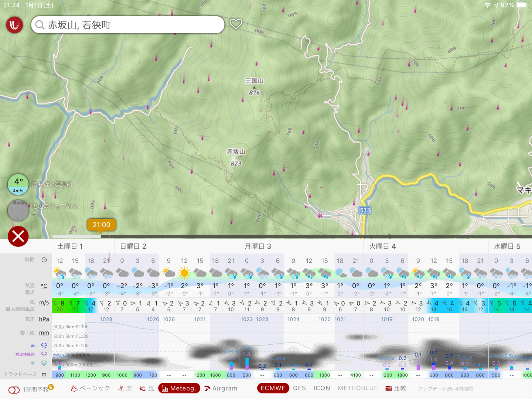Open the Windy logo main menu
The height and width of the screenshot is (399, 532).
click(x=14, y=25)
